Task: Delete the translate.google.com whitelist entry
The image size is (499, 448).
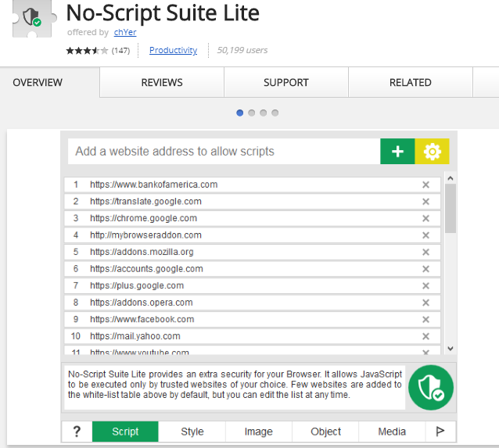Action: pyautogui.click(x=425, y=202)
